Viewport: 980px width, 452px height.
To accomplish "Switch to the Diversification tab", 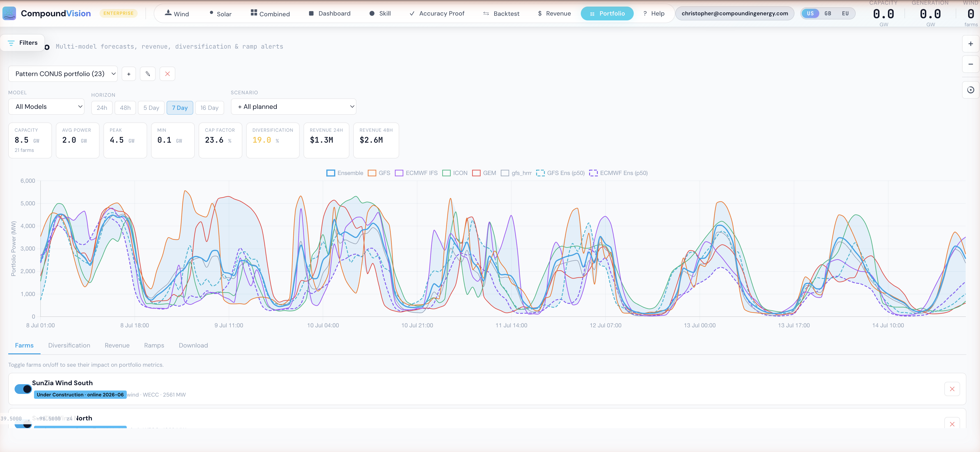I will 69,345.
